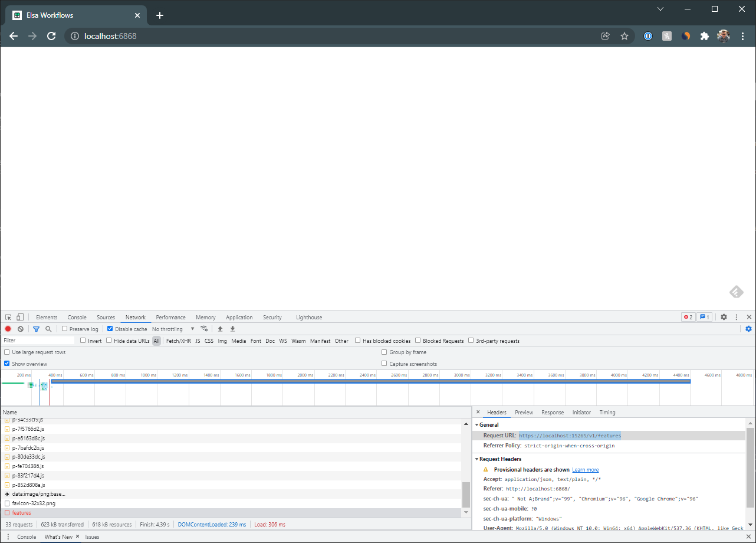Export HAR file
The height and width of the screenshot is (543, 756).
[x=232, y=329]
